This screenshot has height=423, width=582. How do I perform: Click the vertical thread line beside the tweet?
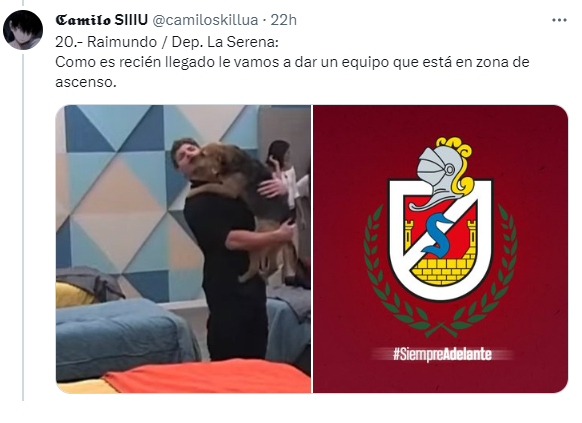(x=23, y=227)
